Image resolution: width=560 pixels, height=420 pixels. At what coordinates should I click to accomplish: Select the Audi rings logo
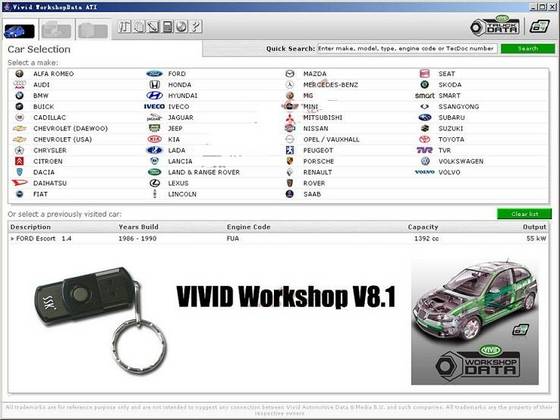[20, 85]
